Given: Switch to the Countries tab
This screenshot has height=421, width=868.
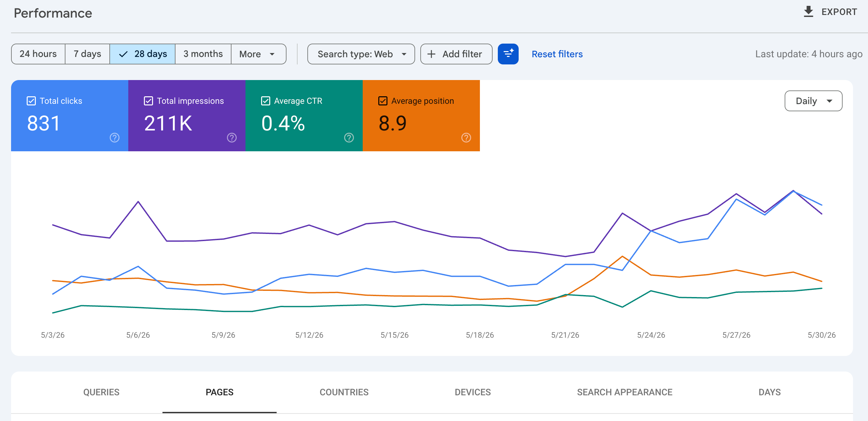Looking at the screenshot, I should 344,392.
